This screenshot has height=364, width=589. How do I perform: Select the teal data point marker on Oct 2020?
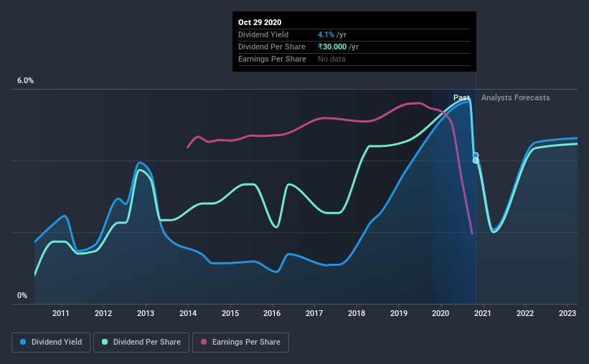pos(476,161)
